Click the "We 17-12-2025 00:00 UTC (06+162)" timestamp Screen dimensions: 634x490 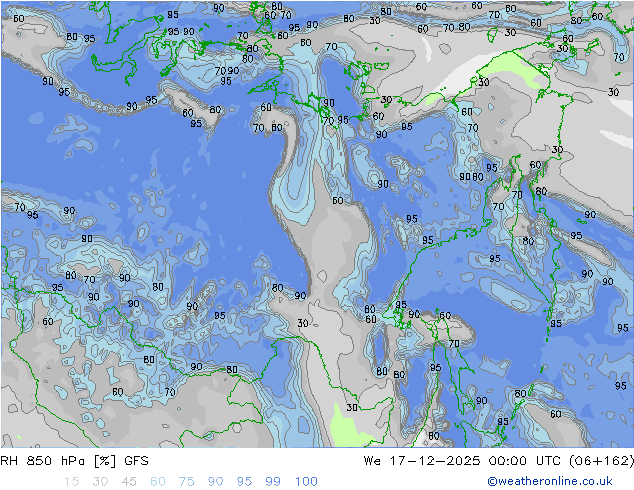499,461
